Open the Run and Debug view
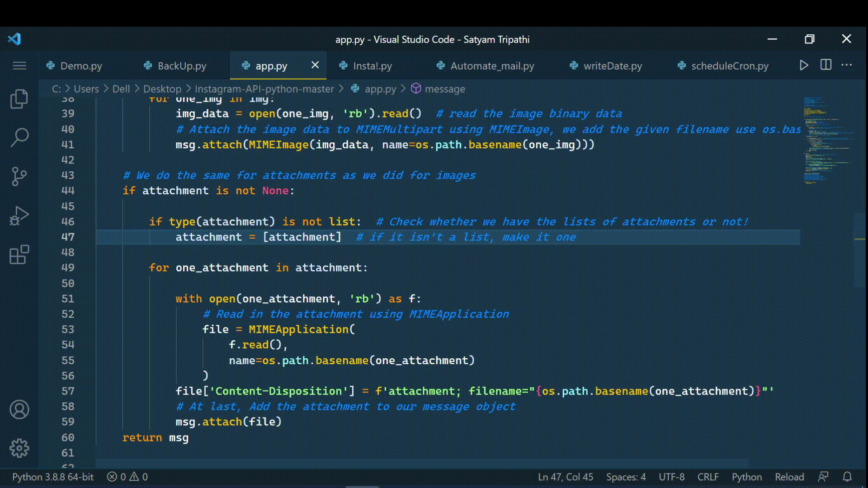The height and width of the screenshot is (488, 868). click(19, 216)
